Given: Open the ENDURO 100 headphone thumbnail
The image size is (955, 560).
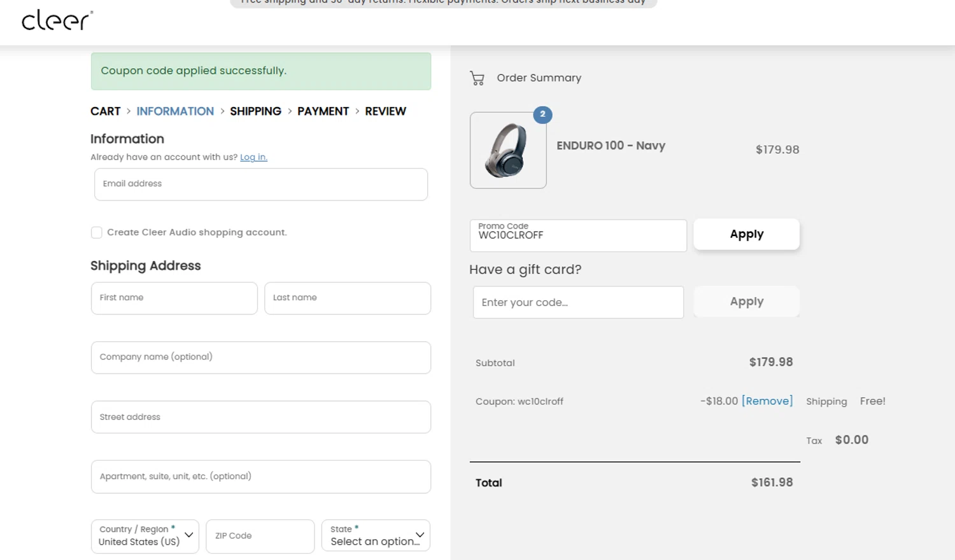Looking at the screenshot, I should point(508,150).
